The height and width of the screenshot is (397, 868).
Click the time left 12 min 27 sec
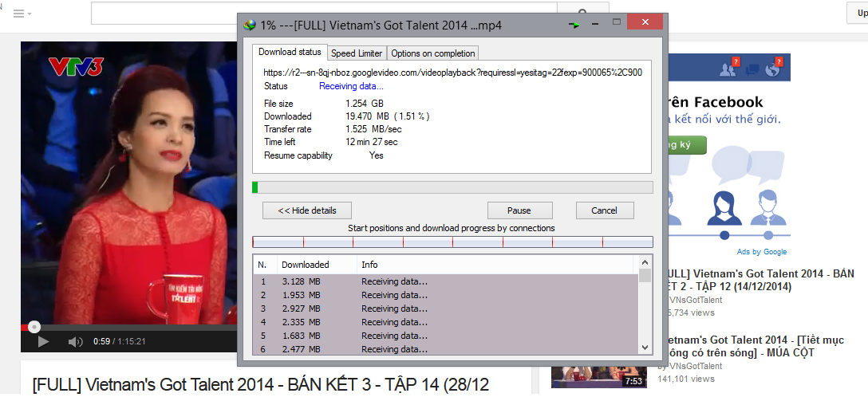point(372,142)
